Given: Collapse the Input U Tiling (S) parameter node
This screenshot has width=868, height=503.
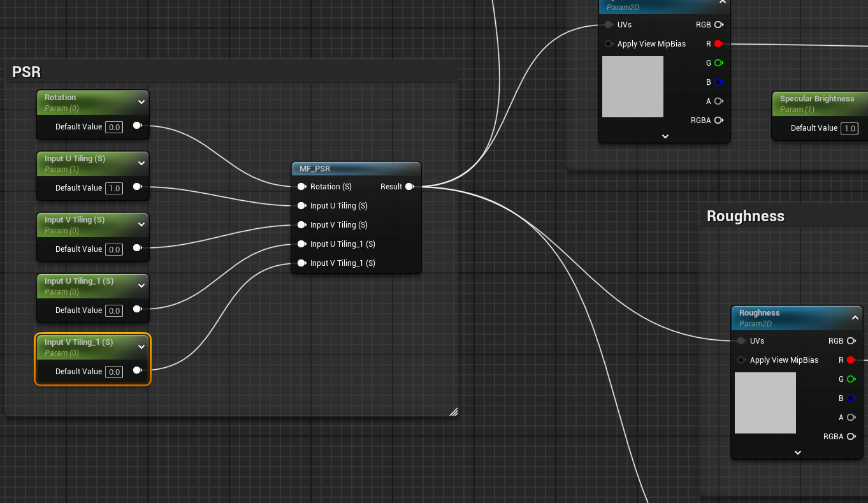Looking at the screenshot, I should (141, 163).
